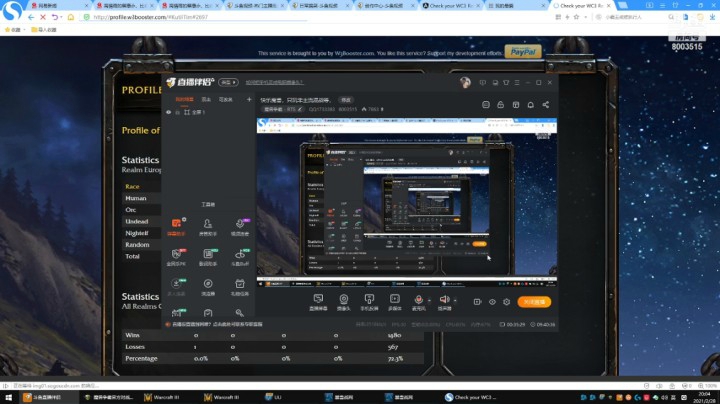Click the preview thumbnail of the streamed screen
The height and width of the screenshot is (404, 720).
(x=407, y=202)
